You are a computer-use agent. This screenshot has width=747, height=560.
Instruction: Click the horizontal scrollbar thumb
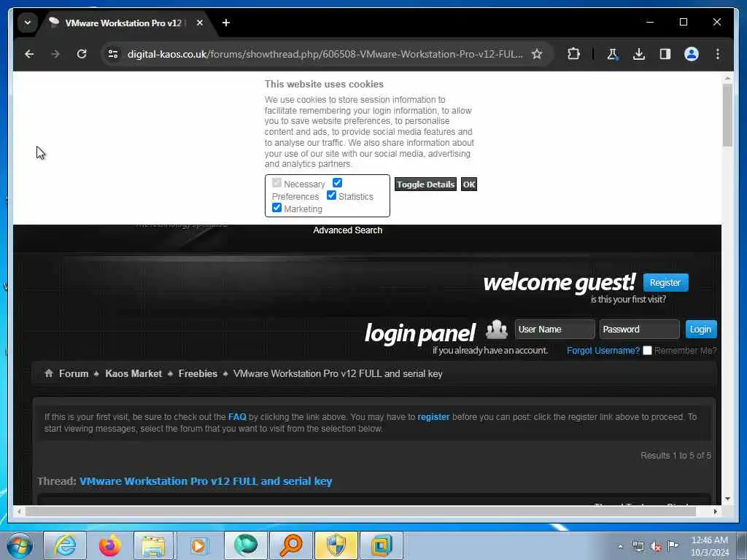coord(360,511)
